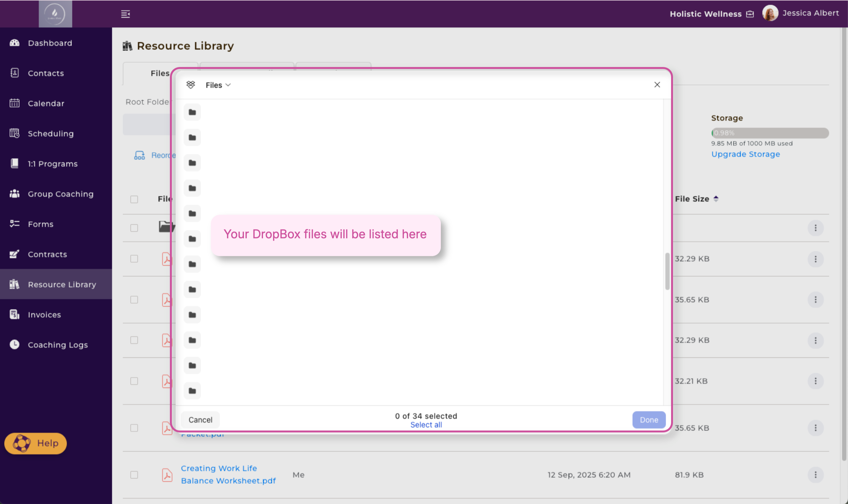The image size is (848, 504).
Task: Open options for the 81.9 KB file
Action: click(x=815, y=475)
